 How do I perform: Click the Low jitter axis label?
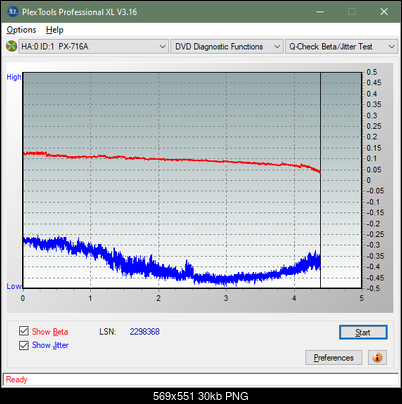(14, 286)
